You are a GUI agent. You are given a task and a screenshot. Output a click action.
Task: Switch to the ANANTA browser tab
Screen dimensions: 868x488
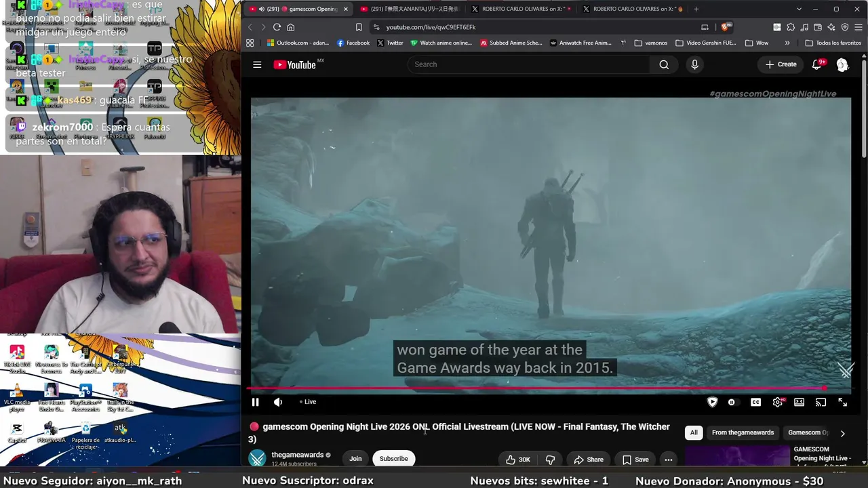click(410, 9)
